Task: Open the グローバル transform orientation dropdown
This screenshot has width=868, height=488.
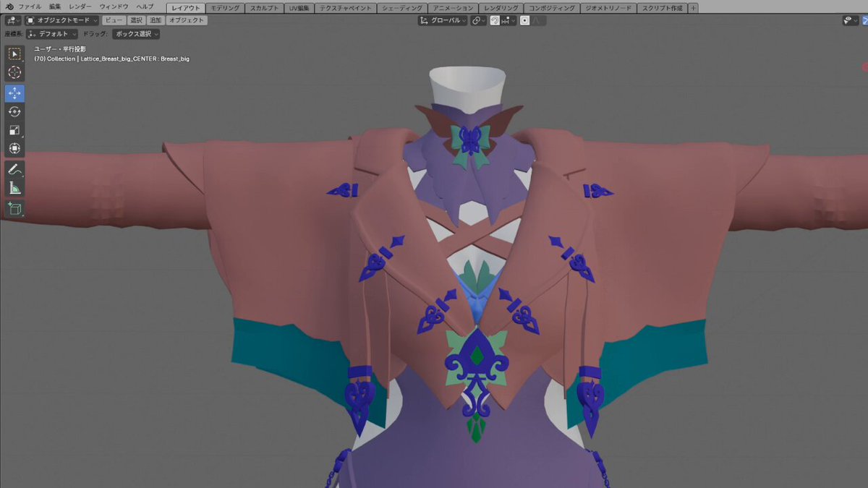Action: pos(443,21)
